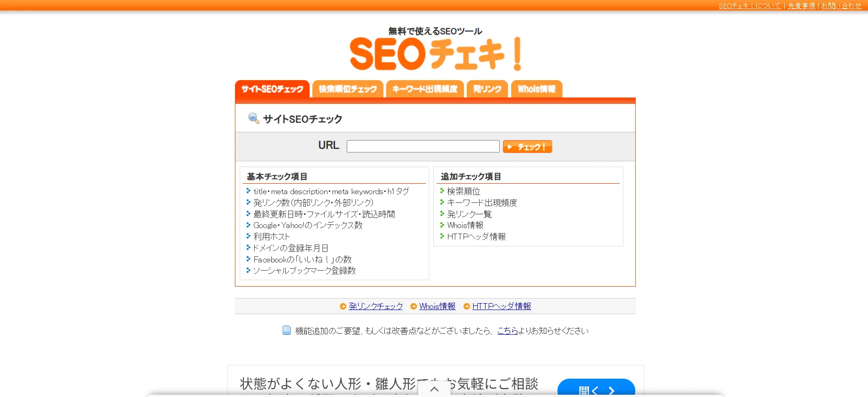The image size is (868, 397).
Task: Click the orange arrow icon before HTTPヘッダ情報 link
Action: click(x=466, y=306)
